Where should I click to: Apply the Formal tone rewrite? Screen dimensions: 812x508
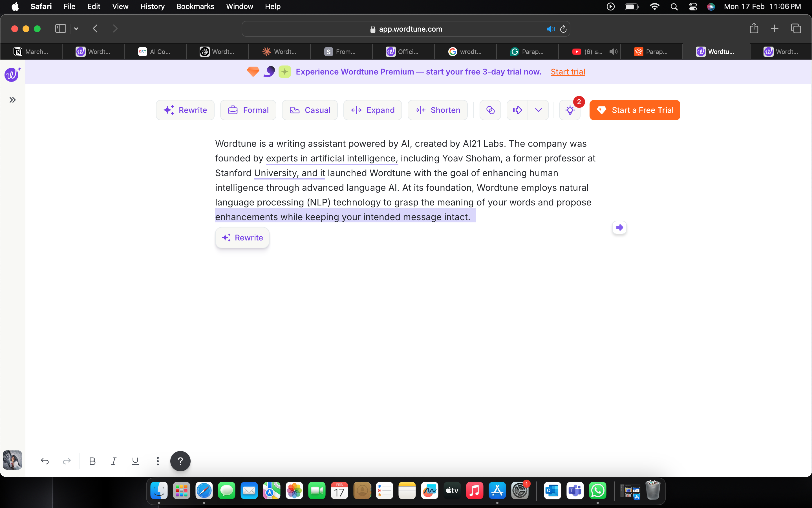click(248, 110)
